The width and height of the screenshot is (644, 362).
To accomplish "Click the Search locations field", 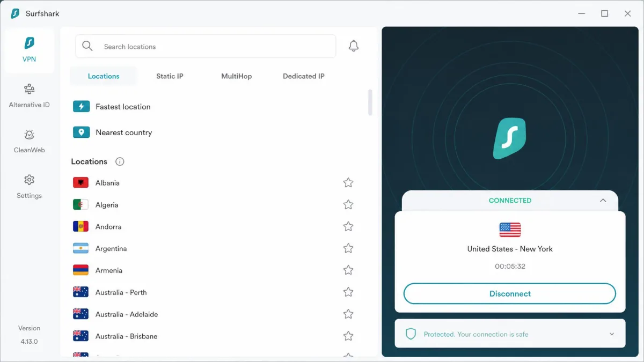I will pos(206,47).
